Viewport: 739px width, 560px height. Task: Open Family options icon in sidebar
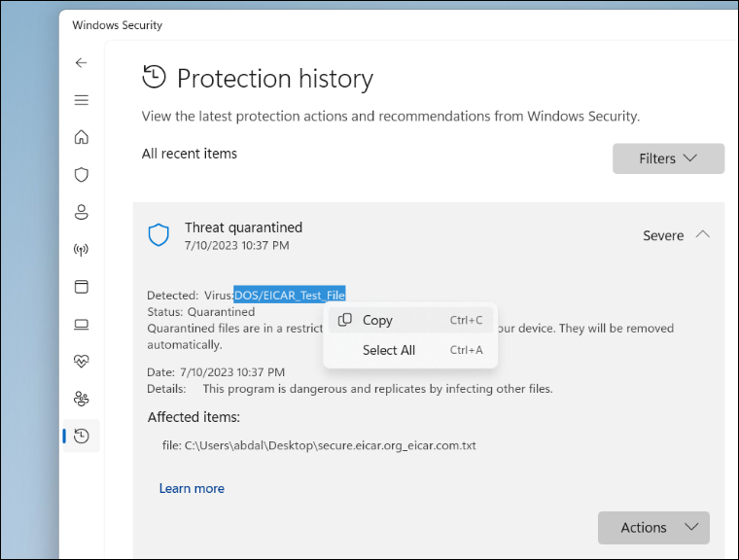(82, 399)
